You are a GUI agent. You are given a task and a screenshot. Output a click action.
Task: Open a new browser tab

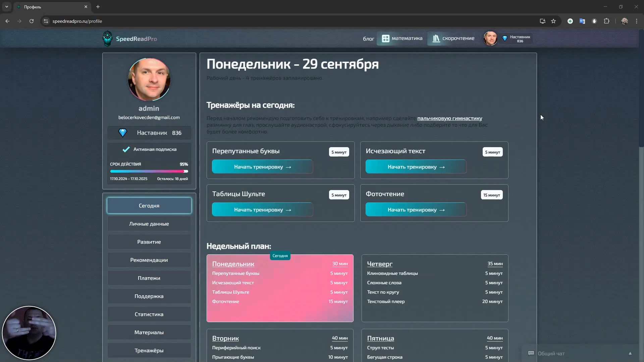(x=98, y=7)
